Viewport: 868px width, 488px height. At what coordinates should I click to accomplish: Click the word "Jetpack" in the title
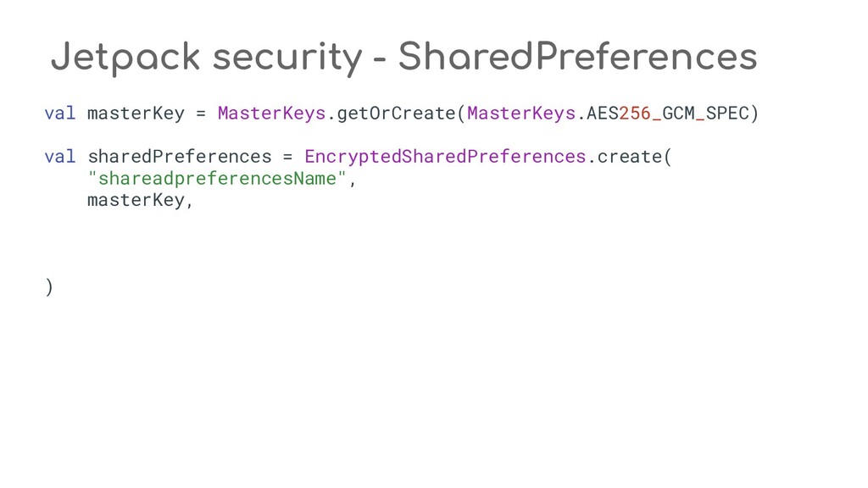point(125,58)
